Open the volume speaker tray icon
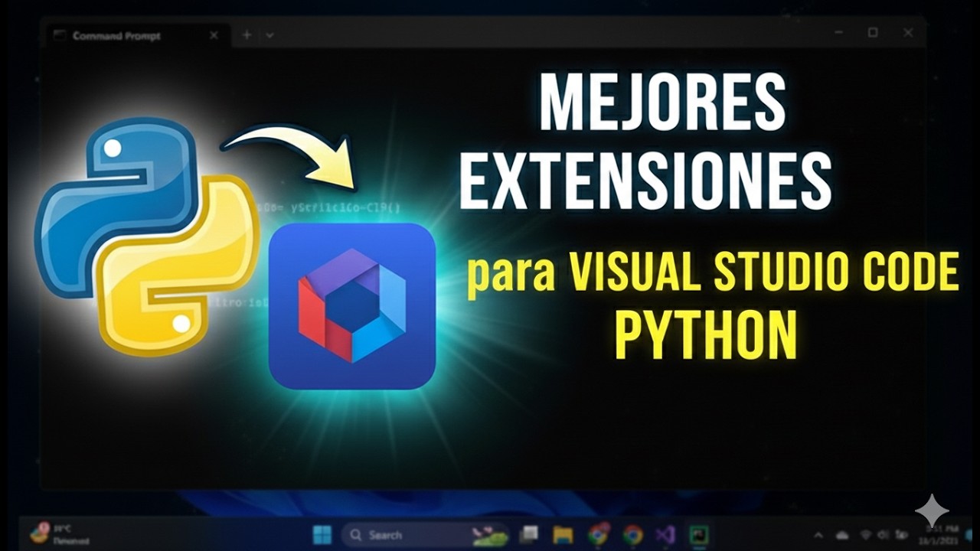 coord(882,535)
